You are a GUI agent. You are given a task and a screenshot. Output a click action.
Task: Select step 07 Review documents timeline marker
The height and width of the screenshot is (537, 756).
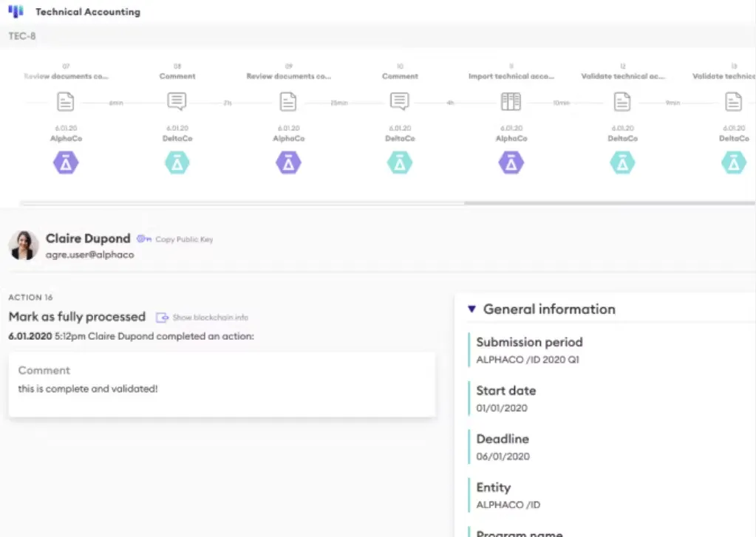[66, 101]
